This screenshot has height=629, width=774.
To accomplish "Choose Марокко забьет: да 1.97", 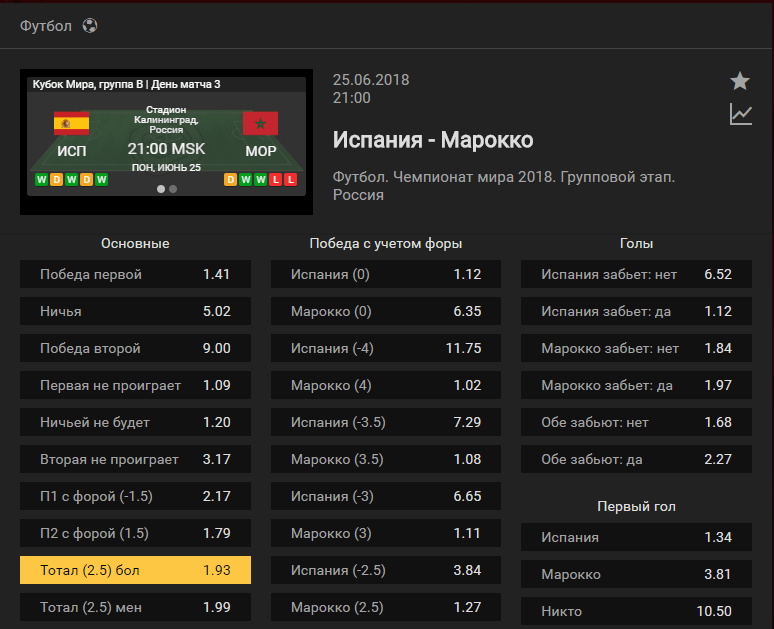I will click(636, 385).
